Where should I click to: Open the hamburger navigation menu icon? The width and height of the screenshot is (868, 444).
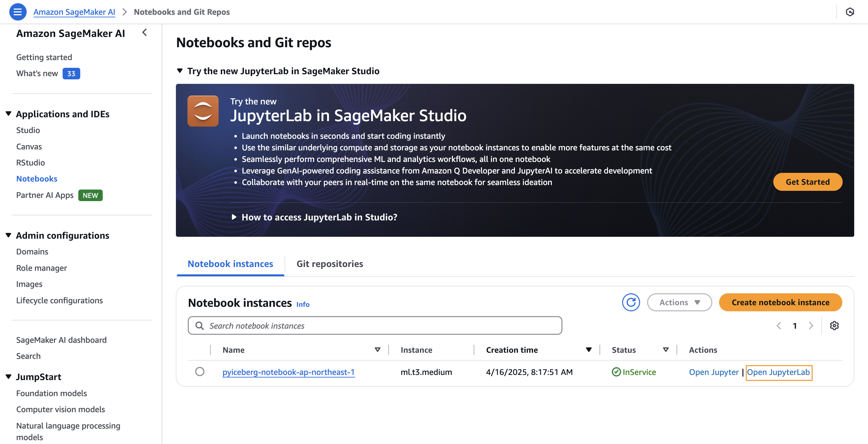(18, 12)
